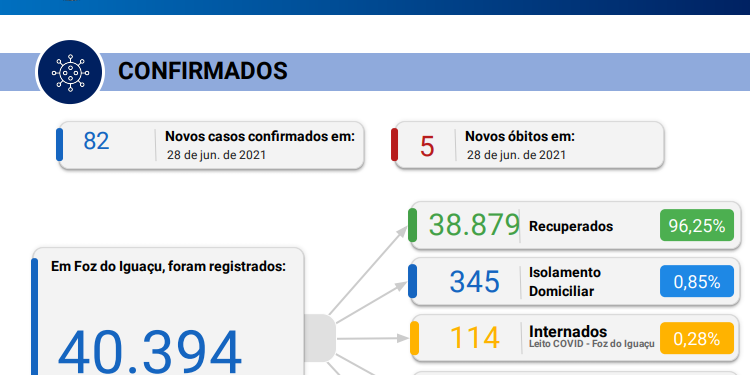Click the number 82 of new cases
750x375 pixels.
pyautogui.click(x=96, y=141)
